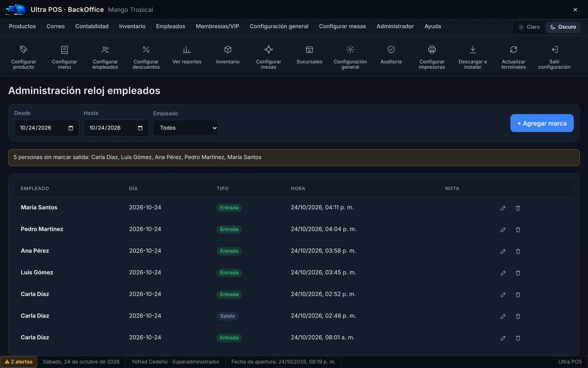Viewport: 588px width, 368px height.
Task: Close the BackOffice window
Action: coord(575,10)
